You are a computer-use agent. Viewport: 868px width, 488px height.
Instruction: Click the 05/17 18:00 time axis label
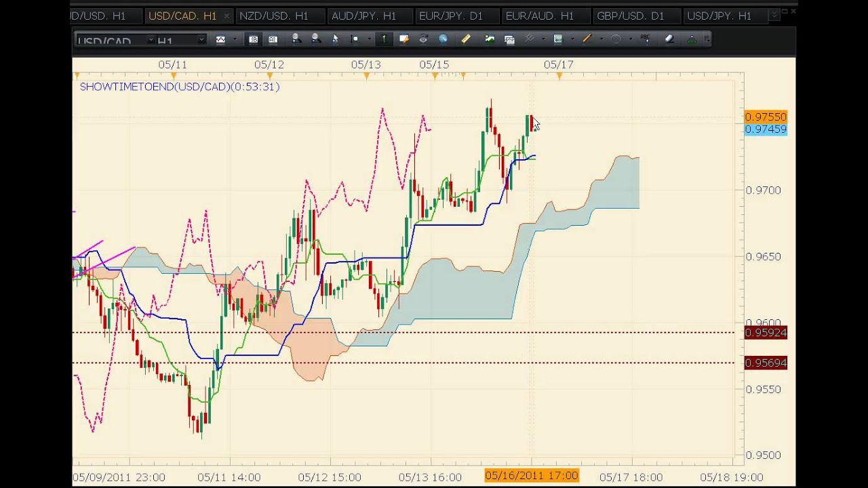click(x=631, y=477)
